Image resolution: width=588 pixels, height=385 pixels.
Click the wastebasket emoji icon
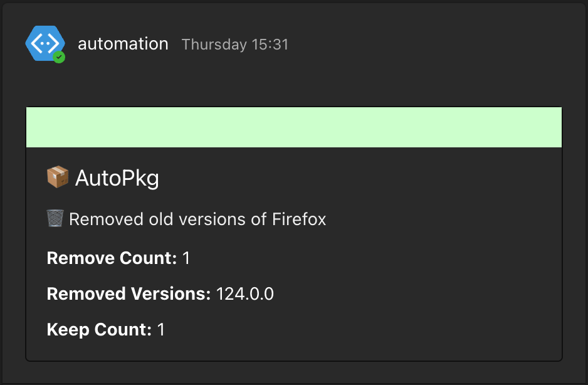56,219
